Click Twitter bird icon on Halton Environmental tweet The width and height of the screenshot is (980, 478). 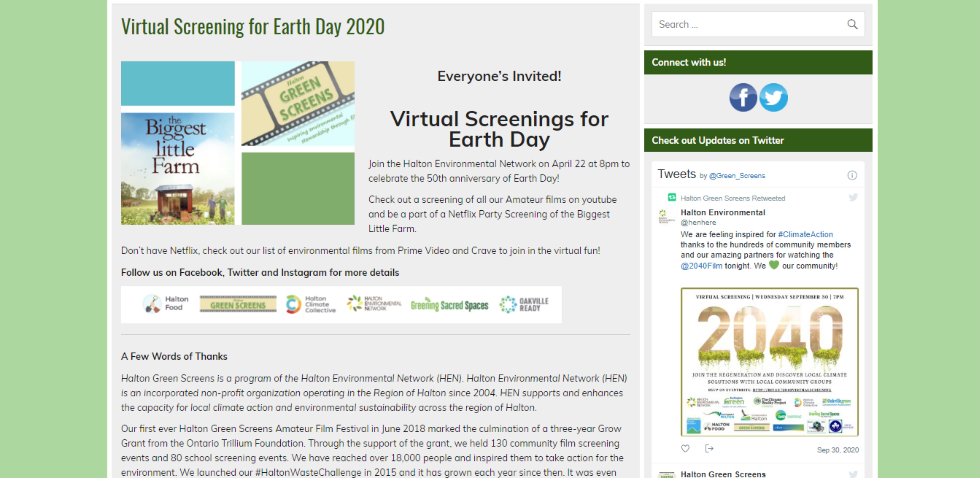pyautogui.click(x=853, y=197)
